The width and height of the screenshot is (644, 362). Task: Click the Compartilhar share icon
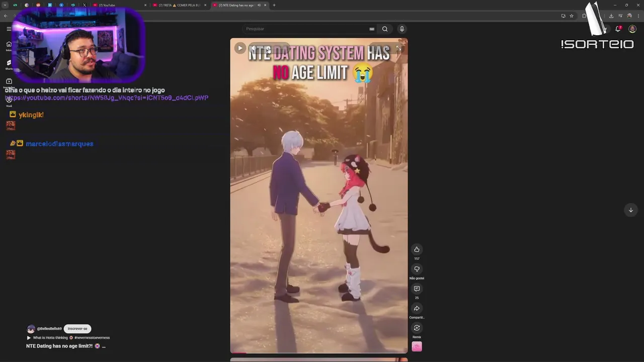[417, 308]
